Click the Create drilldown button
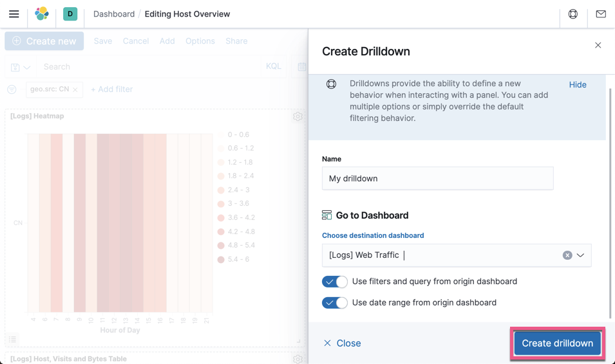The image size is (615, 364). click(x=557, y=343)
